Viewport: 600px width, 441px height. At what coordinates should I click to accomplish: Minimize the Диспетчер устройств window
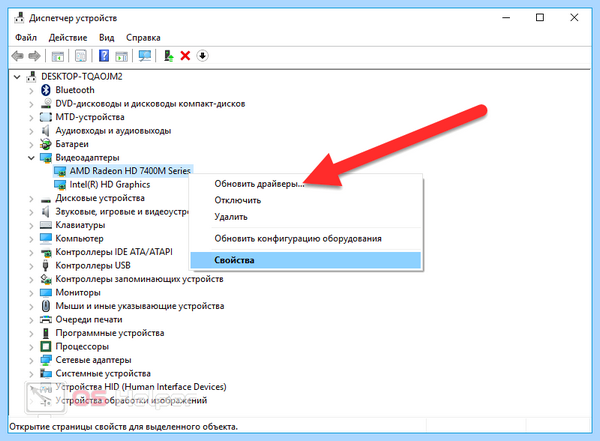click(506, 18)
